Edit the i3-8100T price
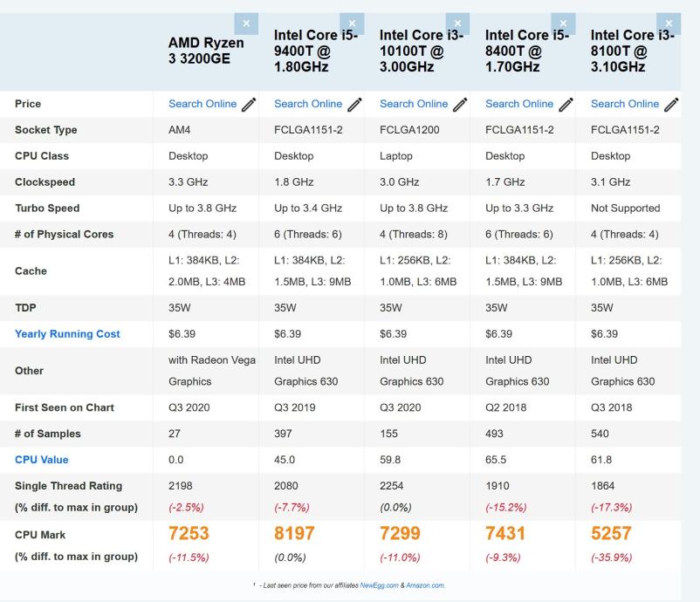 (x=671, y=105)
